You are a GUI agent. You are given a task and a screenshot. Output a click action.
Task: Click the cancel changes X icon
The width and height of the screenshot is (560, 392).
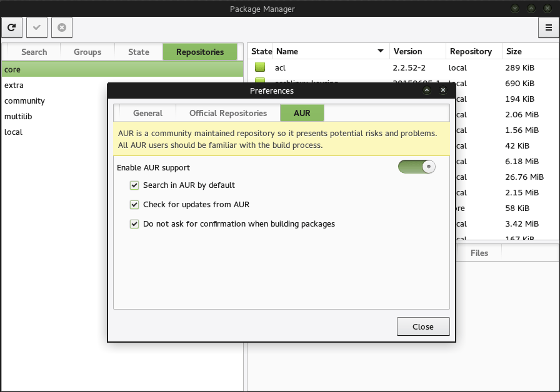point(62,27)
